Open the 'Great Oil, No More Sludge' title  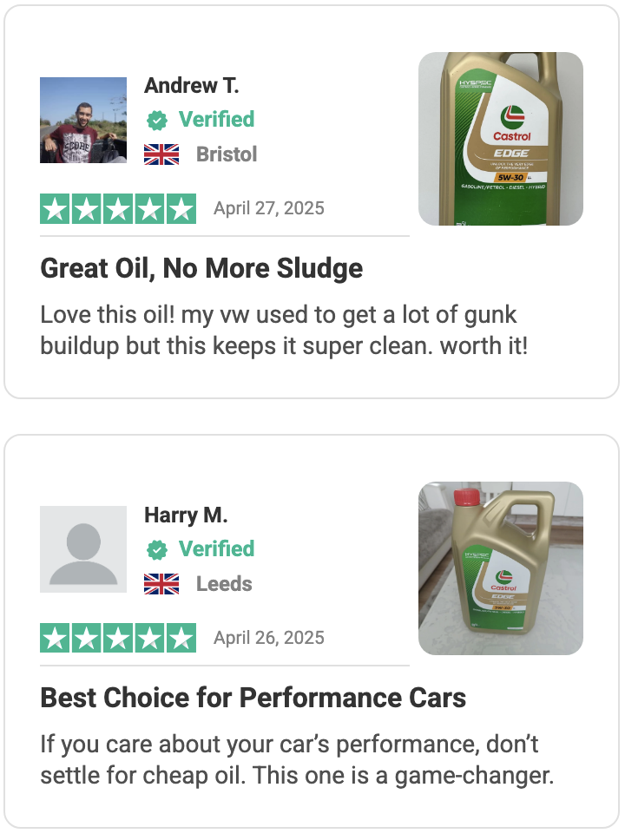click(201, 268)
